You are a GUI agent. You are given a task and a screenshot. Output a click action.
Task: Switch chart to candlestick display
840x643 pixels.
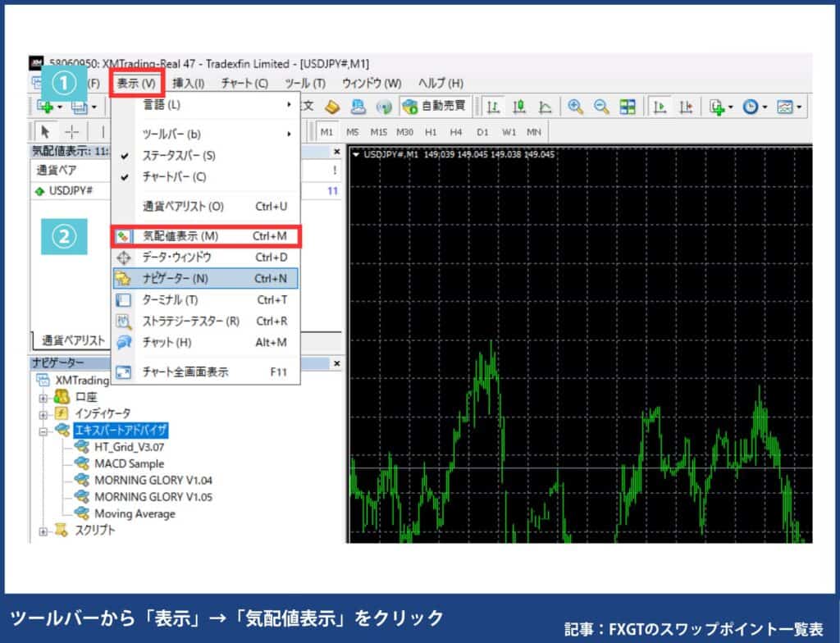tap(518, 107)
